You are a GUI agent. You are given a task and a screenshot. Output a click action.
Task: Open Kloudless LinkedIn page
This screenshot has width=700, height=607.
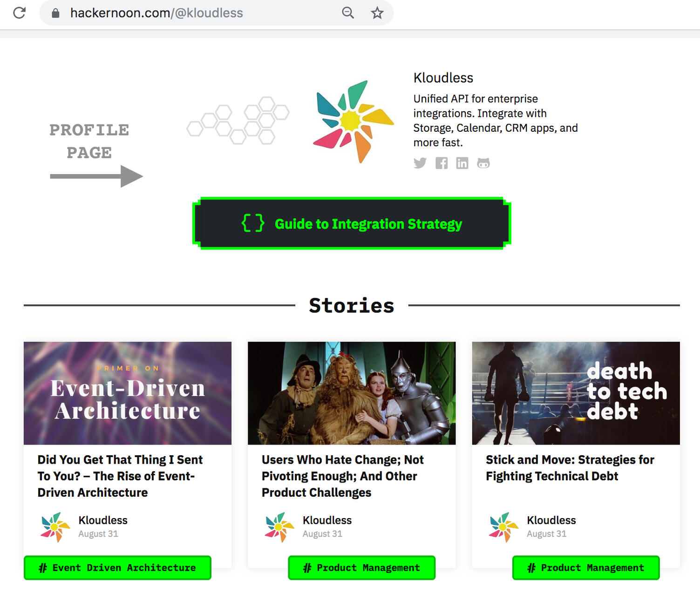(462, 163)
